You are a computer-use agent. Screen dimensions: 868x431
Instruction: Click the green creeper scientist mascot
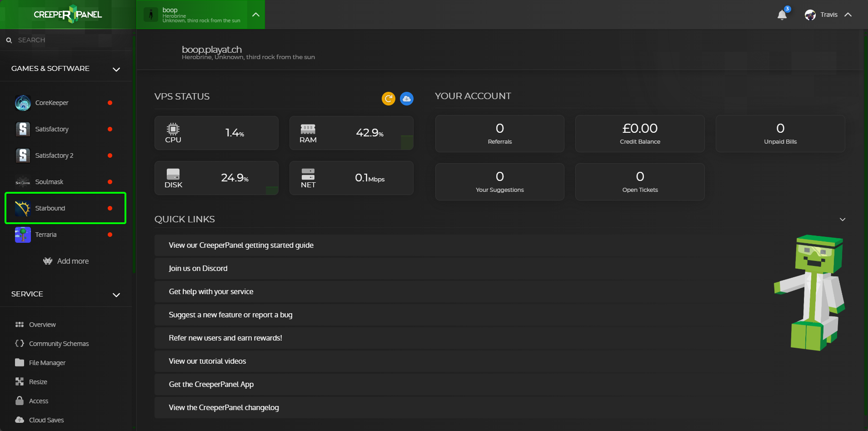pyautogui.click(x=810, y=293)
